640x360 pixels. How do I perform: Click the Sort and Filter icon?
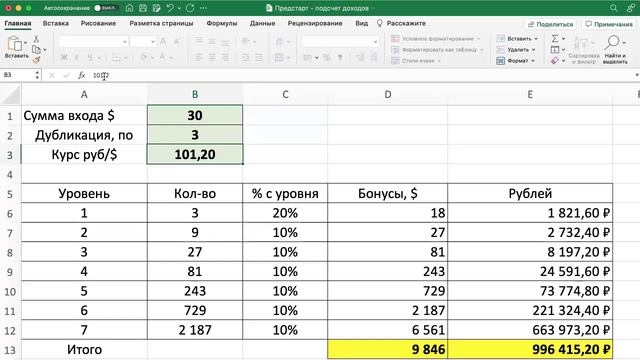pos(581,42)
